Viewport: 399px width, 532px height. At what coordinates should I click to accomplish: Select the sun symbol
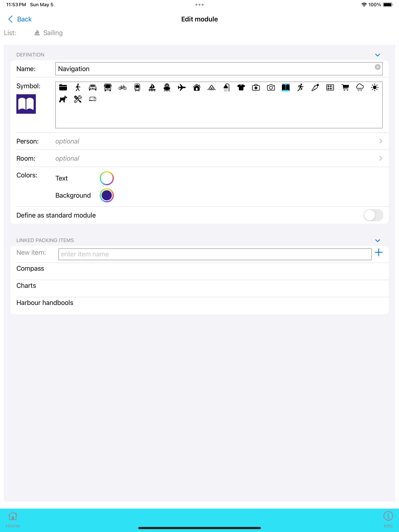(375, 87)
